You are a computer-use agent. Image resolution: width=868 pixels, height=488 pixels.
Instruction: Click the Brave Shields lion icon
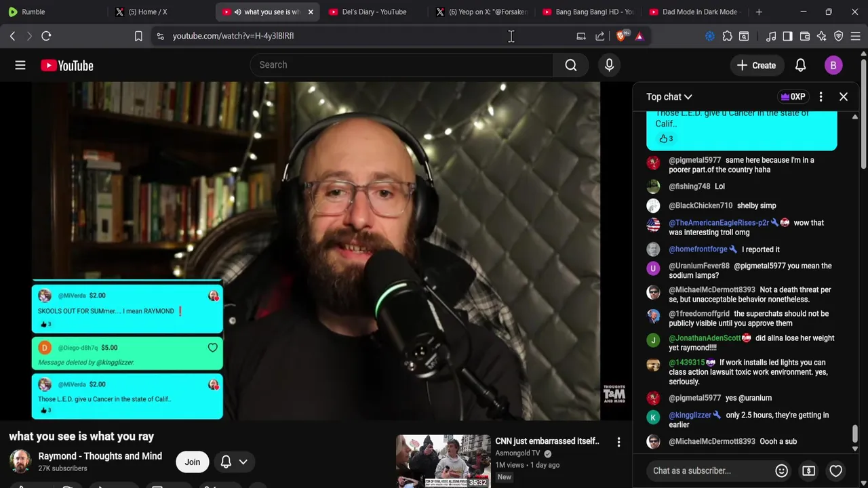pos(621,36)
